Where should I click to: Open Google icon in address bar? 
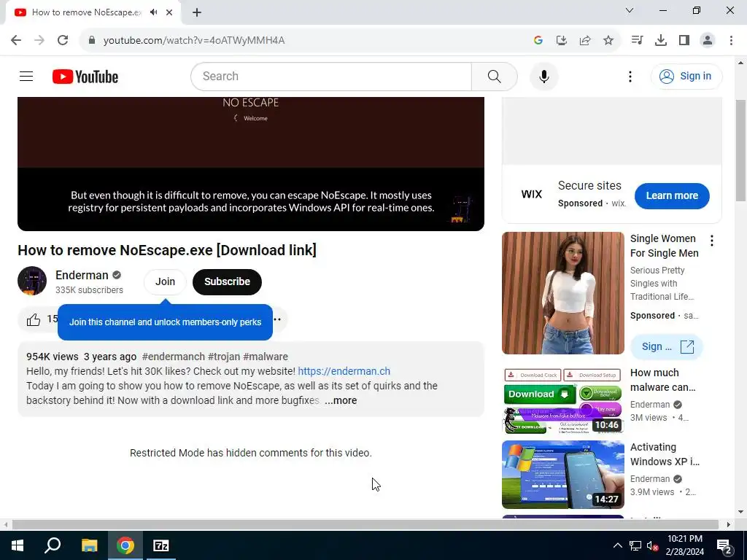pyautogui.click(x=538, y=41)
